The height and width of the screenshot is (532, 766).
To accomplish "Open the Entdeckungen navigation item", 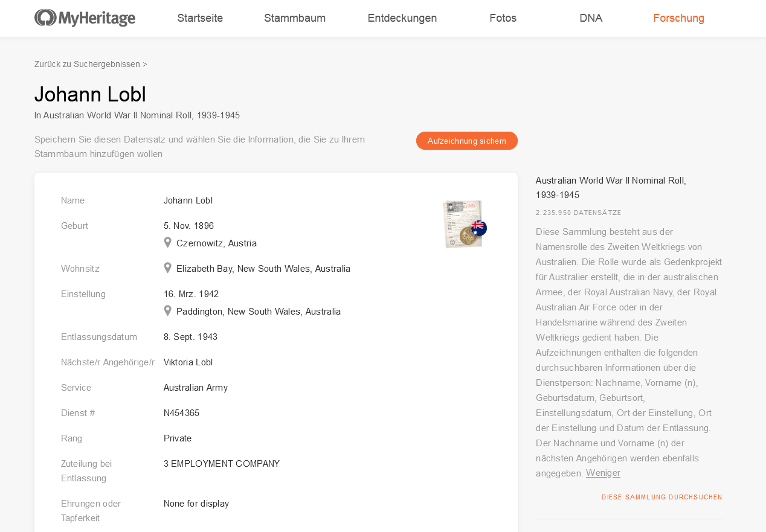I will click(x=402, y=18).
